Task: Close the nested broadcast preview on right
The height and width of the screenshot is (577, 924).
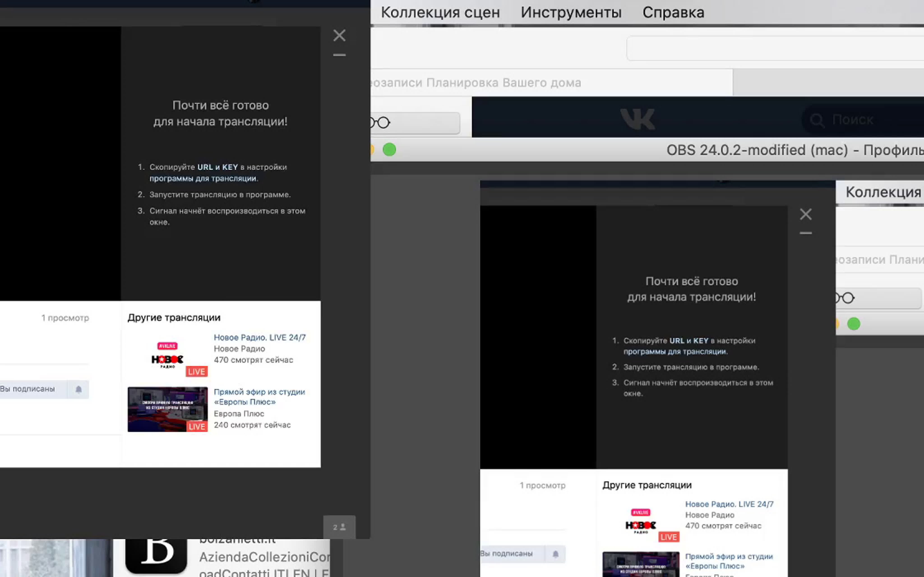Action: click(x=806, y=214)
